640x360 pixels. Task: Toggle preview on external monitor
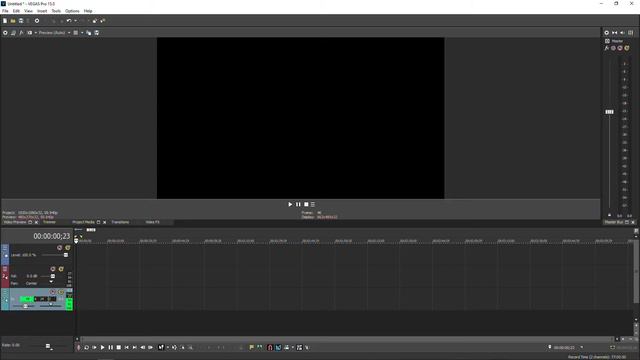click(x=13, y=33)
